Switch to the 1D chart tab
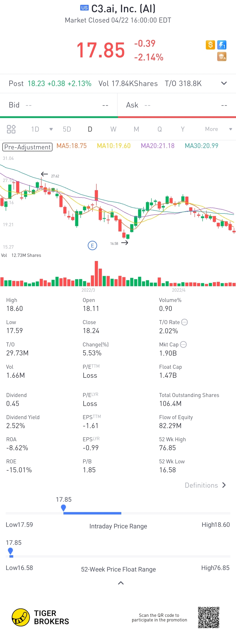Screen dimensions: 236x644 tap(35, 129)
